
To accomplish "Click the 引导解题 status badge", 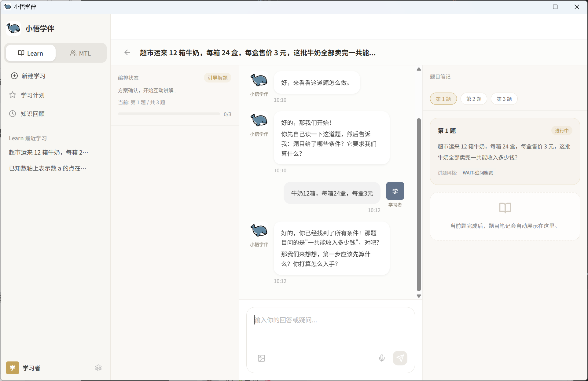I will pos(218,78).
